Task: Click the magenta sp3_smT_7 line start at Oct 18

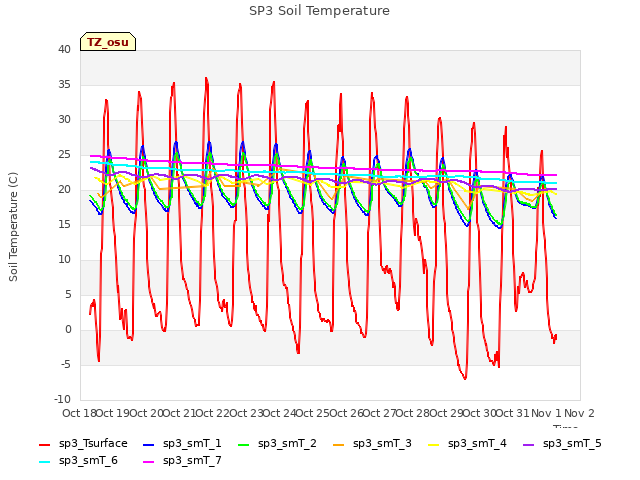Action: tap(91, 156)
